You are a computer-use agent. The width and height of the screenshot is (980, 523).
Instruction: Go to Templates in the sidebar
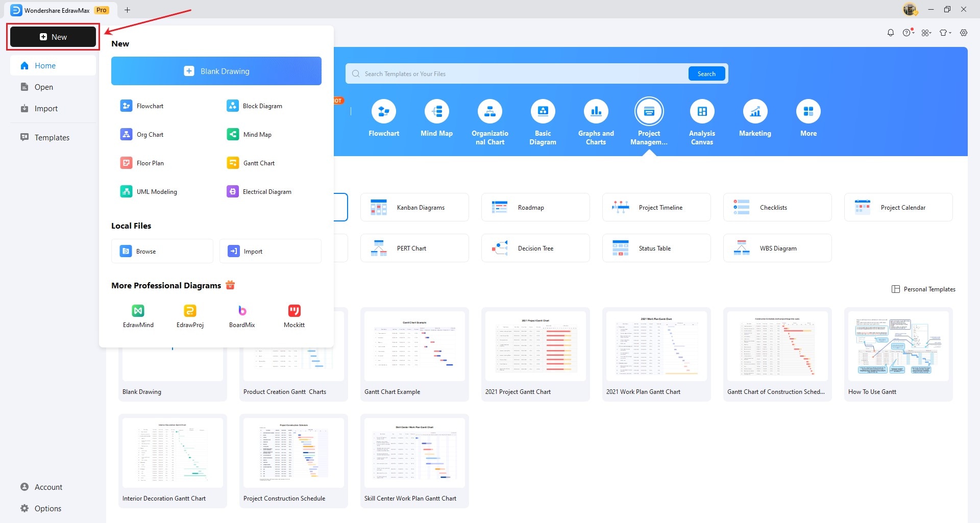pyautogui.click(x=53, y=137)
